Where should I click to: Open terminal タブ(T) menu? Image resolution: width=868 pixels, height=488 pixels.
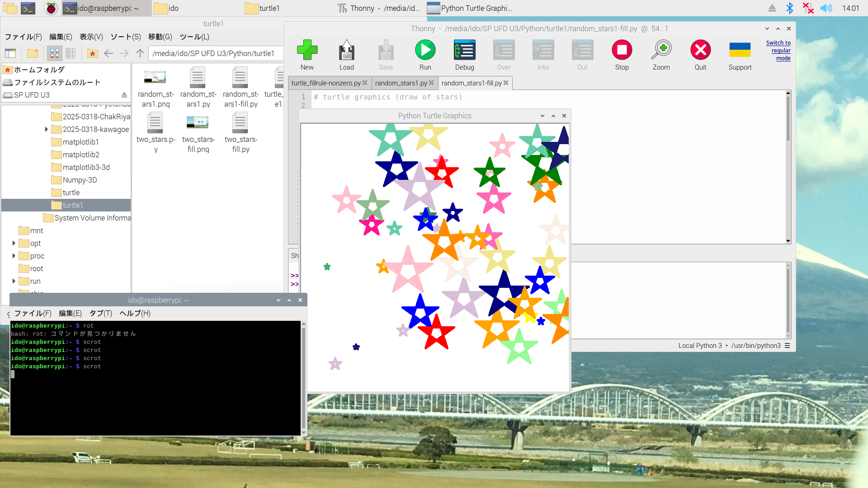point(100,313)
